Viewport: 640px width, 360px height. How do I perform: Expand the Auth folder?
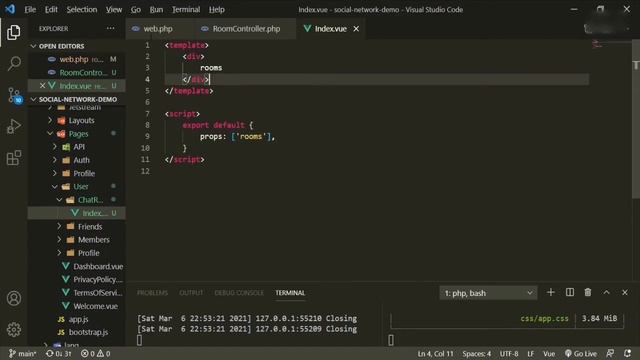point(76,160)
